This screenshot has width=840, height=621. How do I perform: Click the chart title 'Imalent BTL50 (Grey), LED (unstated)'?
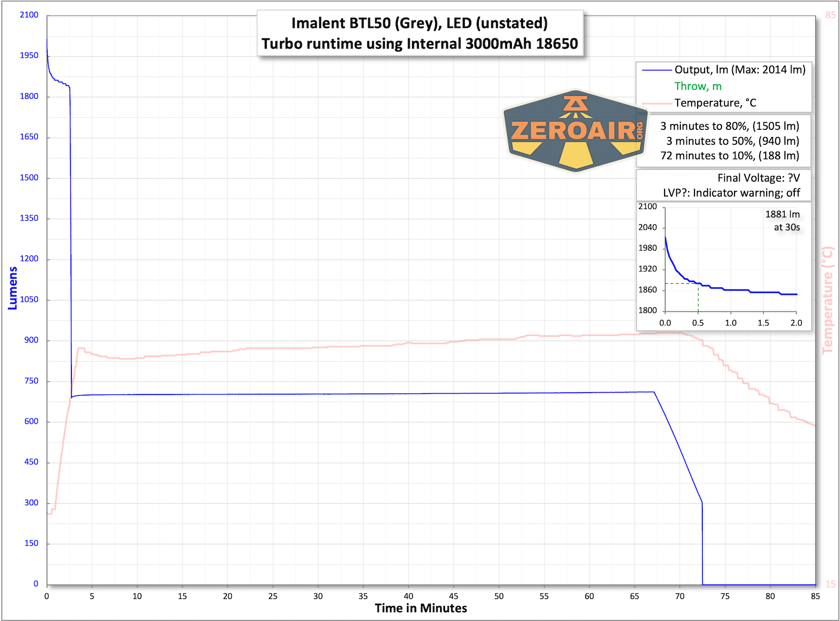[420, 23]
